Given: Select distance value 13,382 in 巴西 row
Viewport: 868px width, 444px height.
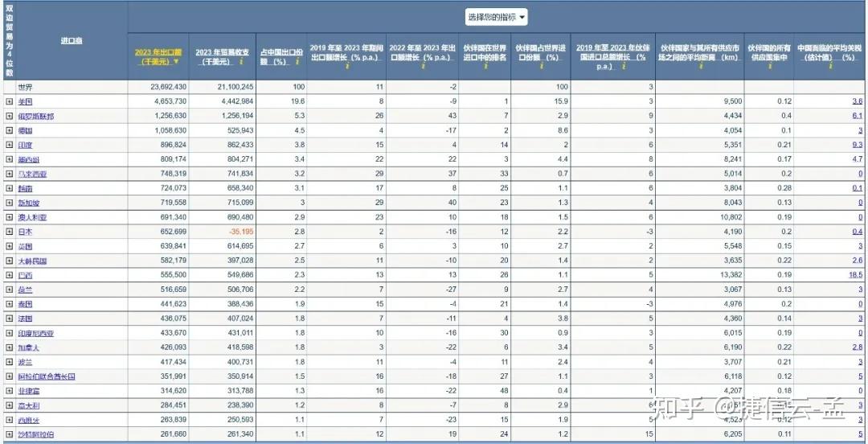Looking at the screenshot, I should point(730,275).
